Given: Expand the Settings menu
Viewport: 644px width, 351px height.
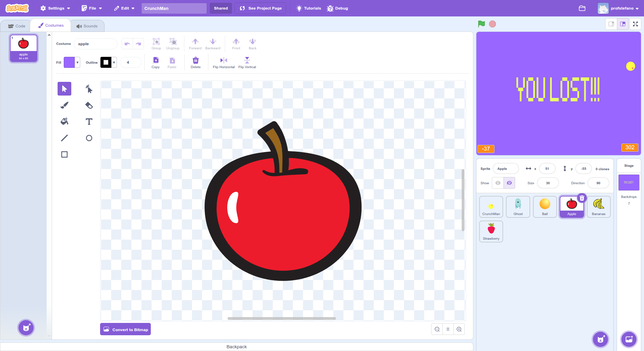Looking at the screenshot, I should click(x=55, y=8).
